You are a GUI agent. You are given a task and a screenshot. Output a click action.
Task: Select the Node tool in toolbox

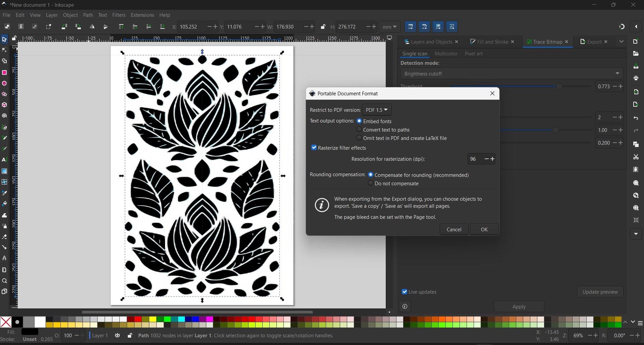(4, 50)
